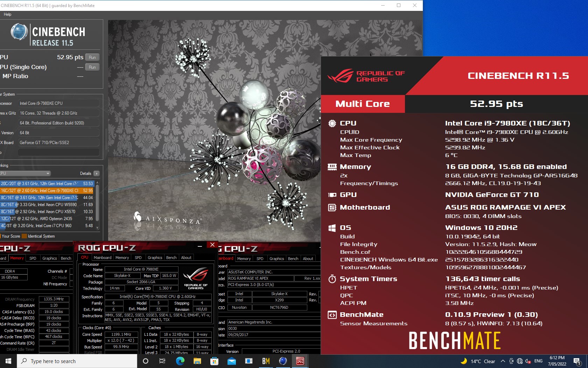588x368 pixels.
Task: Click the Identical System legend swatch
Action: click(x=24, y=236)
